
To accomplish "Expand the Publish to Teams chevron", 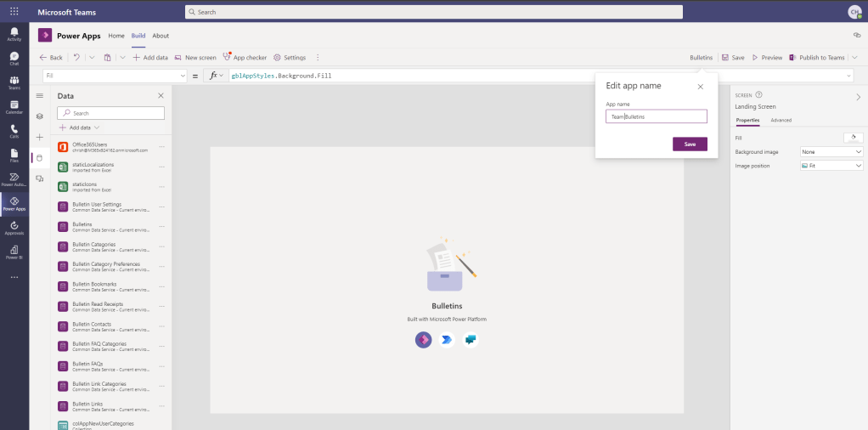I will [853, 58].
